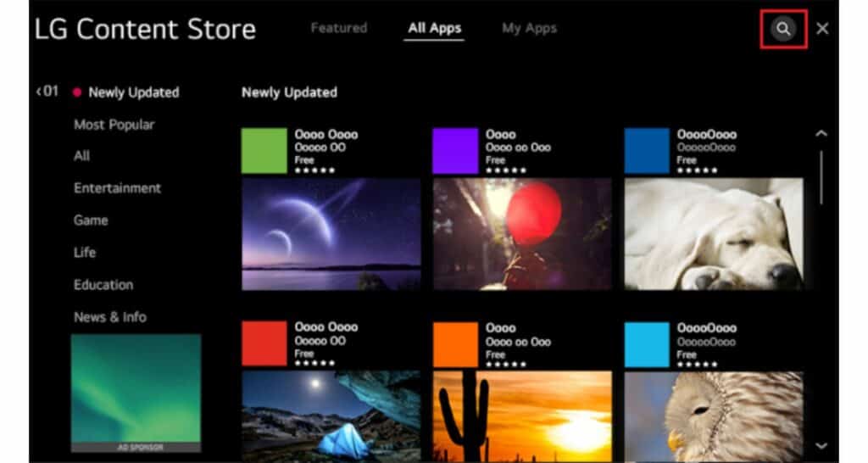
Task: Click the vertical scrollbar thumb
Action: click(x=821, y=176)
